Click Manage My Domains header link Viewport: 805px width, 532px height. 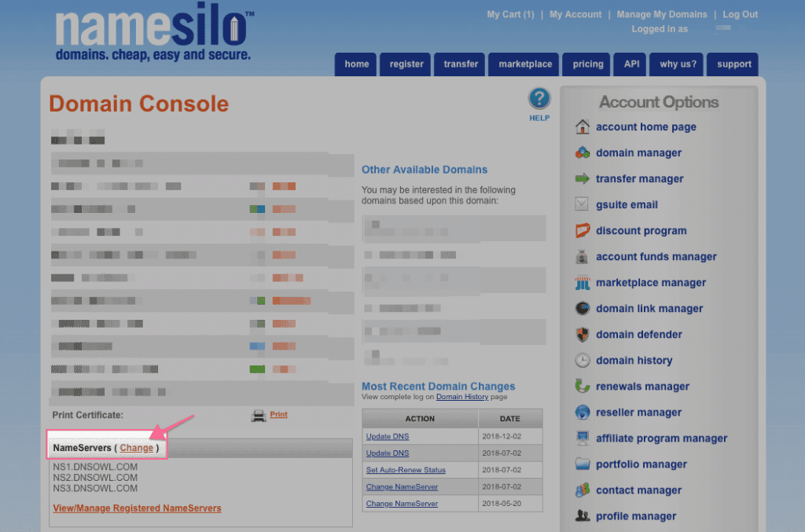(662, 14)
